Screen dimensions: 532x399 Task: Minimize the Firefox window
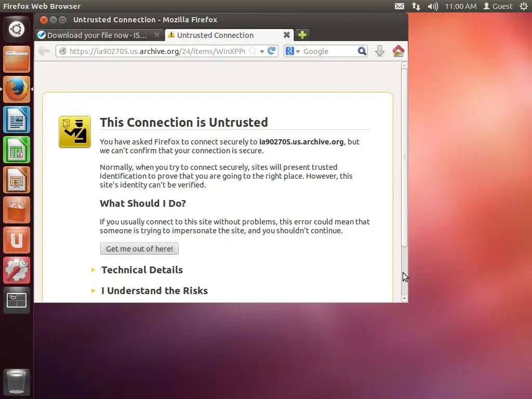[x=54, y=20]
